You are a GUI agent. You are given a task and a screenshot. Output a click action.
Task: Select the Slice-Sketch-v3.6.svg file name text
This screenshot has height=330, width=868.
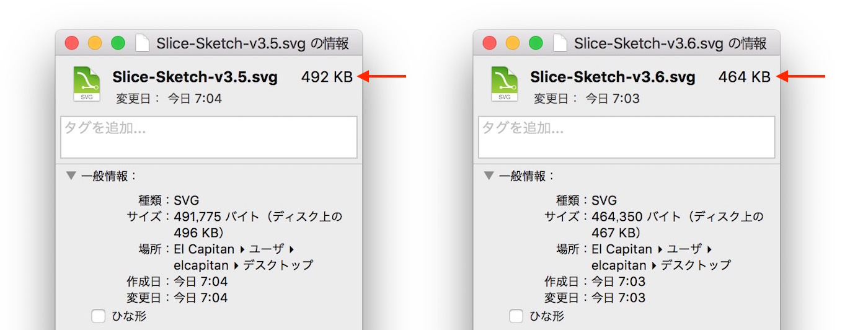click(x=613, y=78)
